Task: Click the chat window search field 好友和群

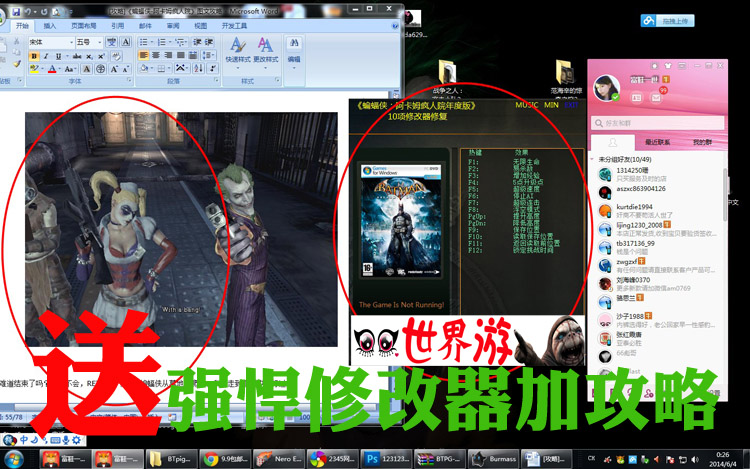Action: tap(658, 123)
